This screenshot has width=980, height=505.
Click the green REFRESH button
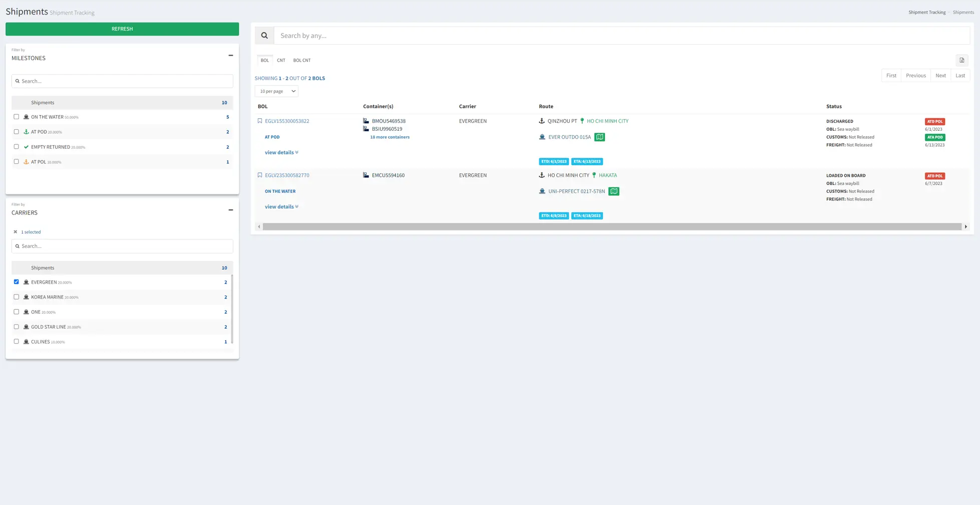point(122,29)
